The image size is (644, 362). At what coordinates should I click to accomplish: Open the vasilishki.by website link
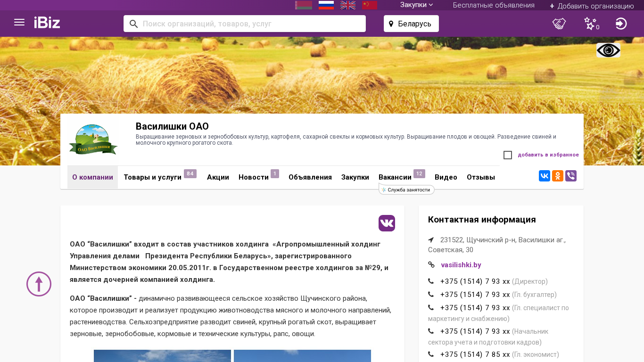point(461,265)
